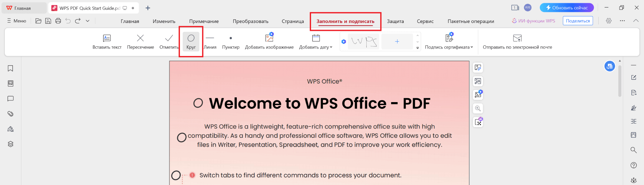Image resolution: width=644 pixels, height=185 pixels.
Task: Open Подпись сертификата dropdown
Action: pyautogui.click(x=449, y=42)
